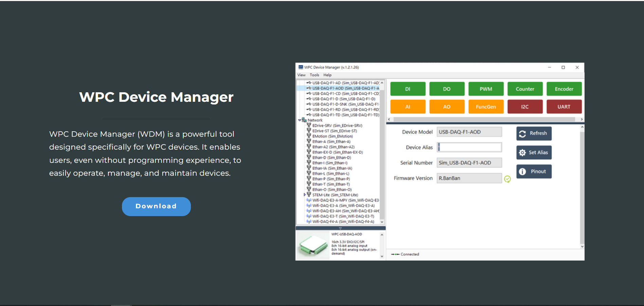Launch the FuncGen function generator
The image size is (644, 306).
[x=486, y=107]
